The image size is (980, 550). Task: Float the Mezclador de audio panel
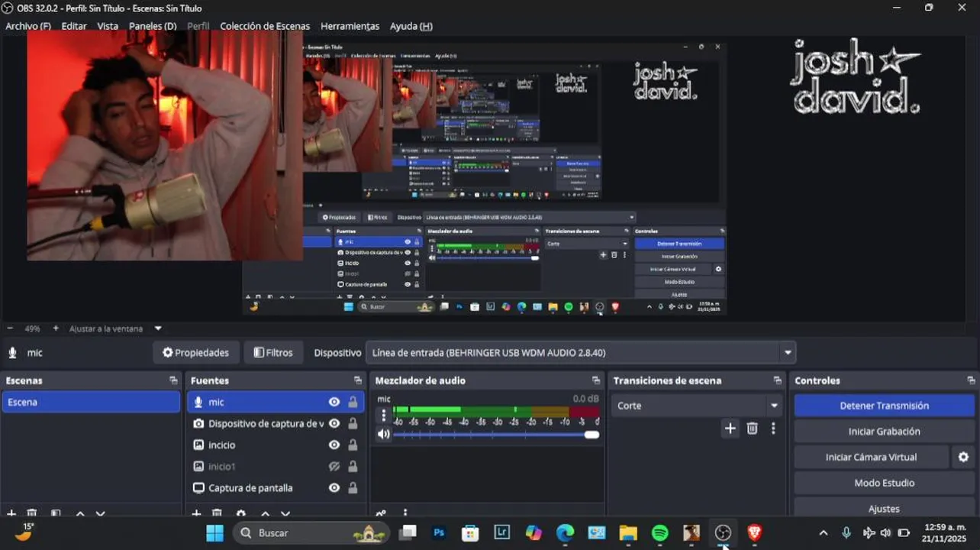click(x=596, y=380)
